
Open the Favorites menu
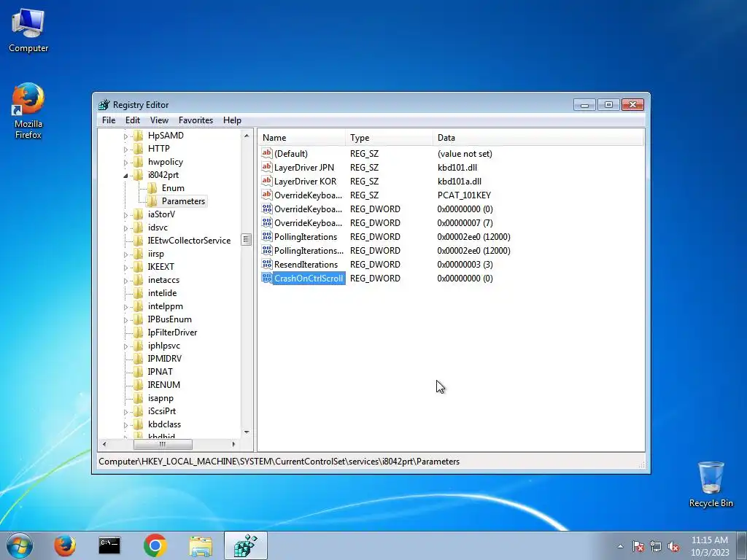click(196, 120)
